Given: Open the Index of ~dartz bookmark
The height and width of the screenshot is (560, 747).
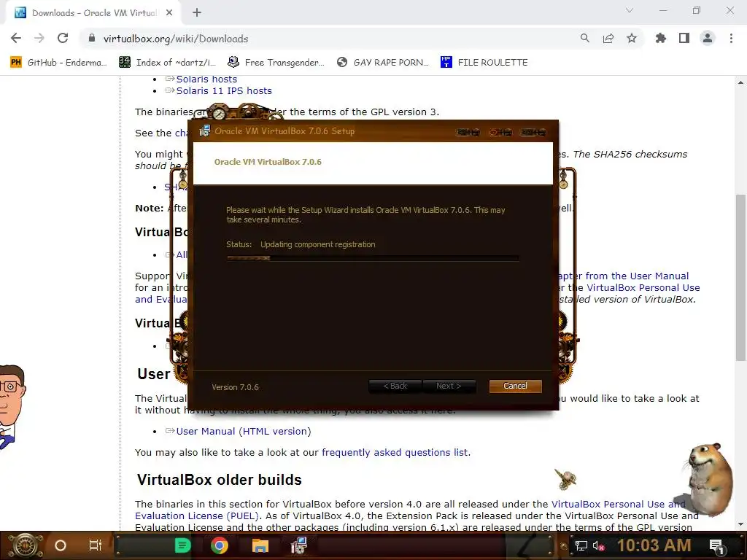Looking at the screenshot, I should (x=168, y=63).
